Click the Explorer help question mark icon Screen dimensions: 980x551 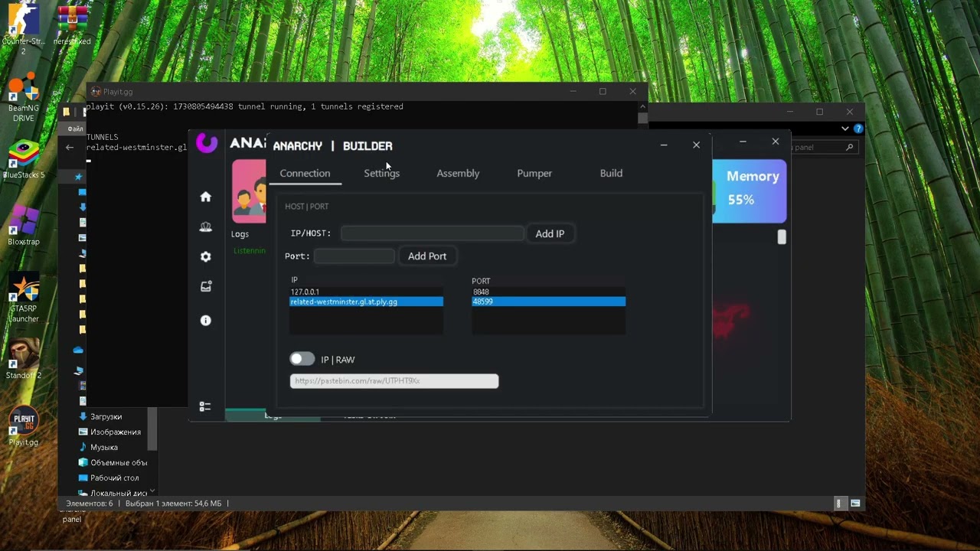click(x=858, y=129)
